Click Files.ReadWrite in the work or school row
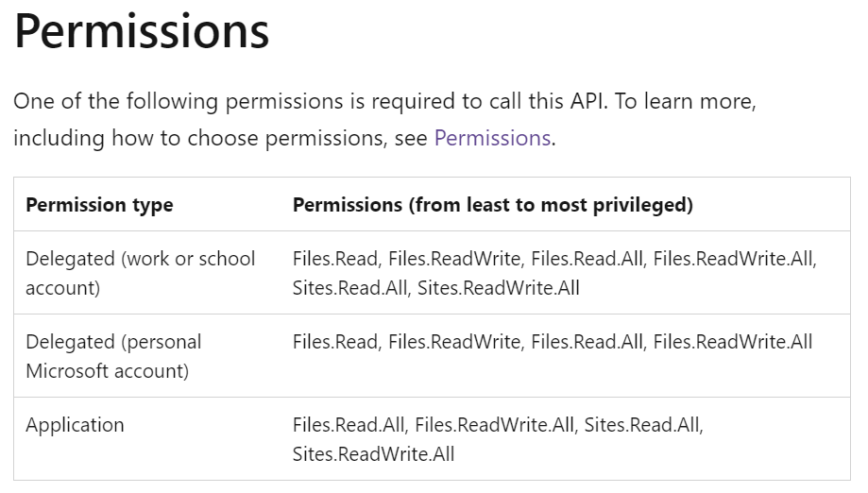868x493 pixels. [454, 259]
